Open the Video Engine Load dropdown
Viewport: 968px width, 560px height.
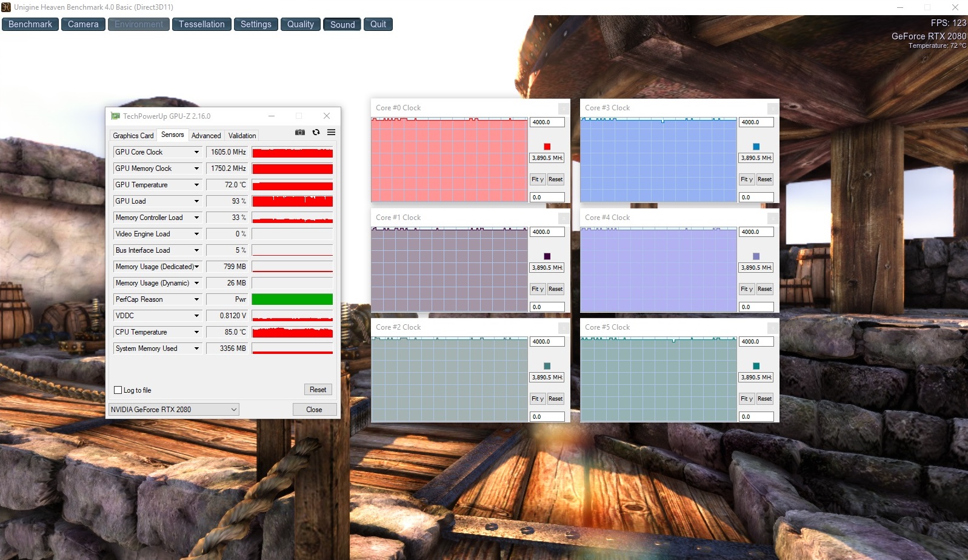tap(196, 234)
